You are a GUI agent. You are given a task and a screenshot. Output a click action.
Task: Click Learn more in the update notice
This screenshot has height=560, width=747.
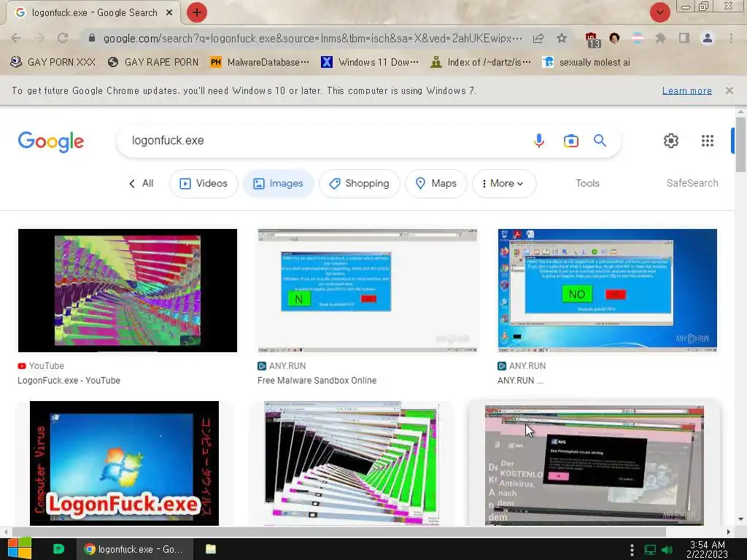click(x=686, y=90)
